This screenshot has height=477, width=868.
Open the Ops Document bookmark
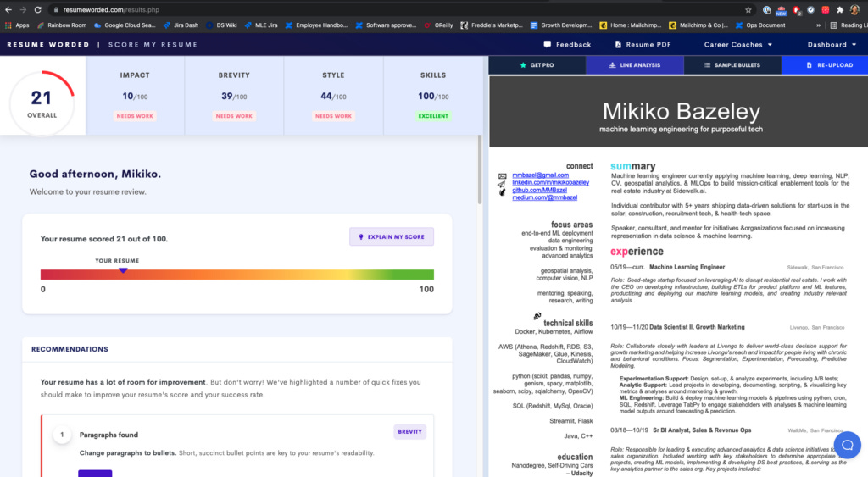tap(760, 25)
